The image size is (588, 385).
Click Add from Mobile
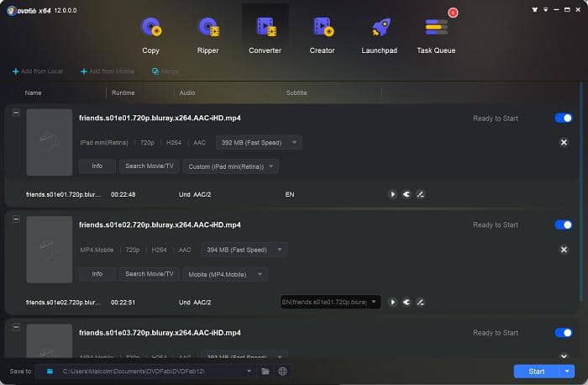pyautogui.click(x=108, y=71)
